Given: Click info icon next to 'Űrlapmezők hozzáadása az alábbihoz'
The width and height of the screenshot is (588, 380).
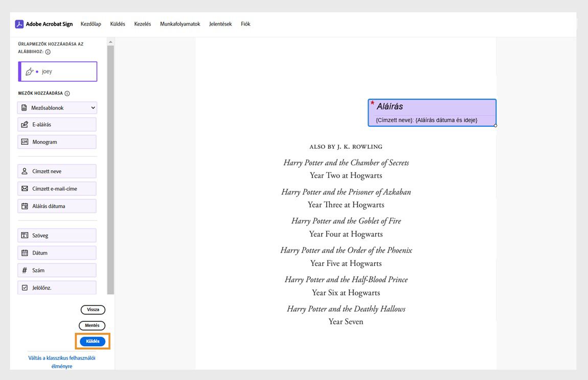Looking at the screenshot, I should [x=48, y=52].
